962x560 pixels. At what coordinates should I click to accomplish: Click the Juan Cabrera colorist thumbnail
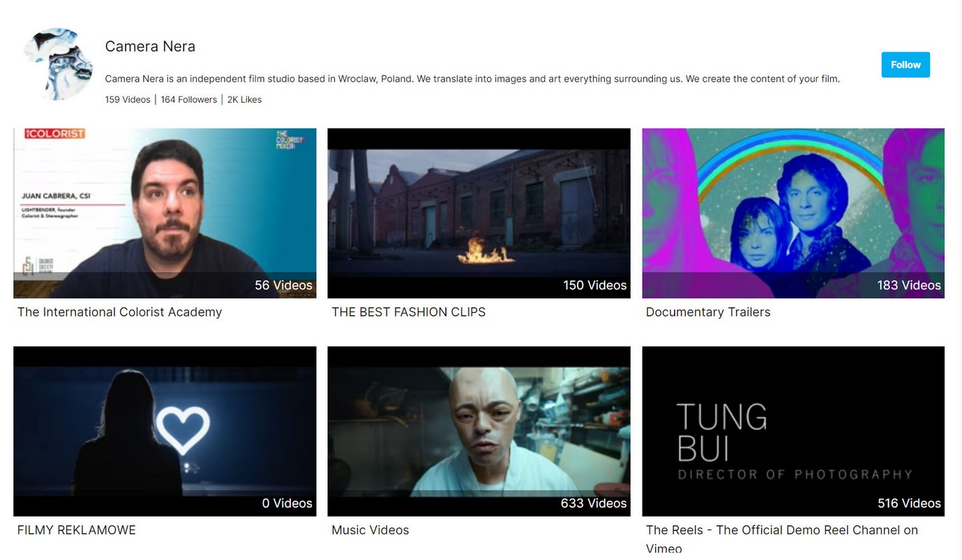[164, 213]
